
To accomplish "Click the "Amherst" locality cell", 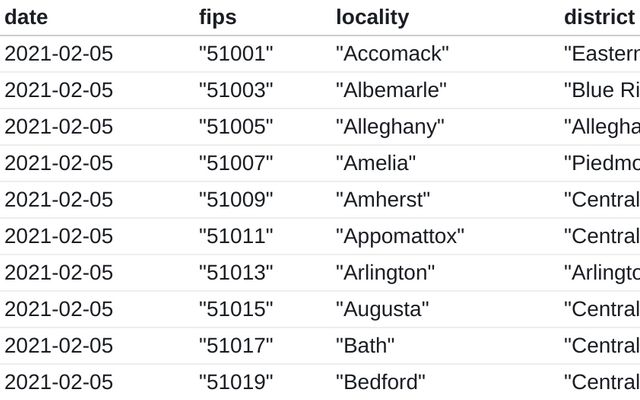I will (x=383, y=199).
